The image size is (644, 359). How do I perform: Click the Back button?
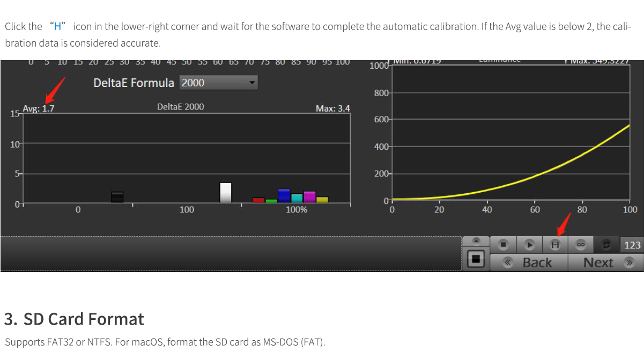pyautogui.click(x=529, y=262)
